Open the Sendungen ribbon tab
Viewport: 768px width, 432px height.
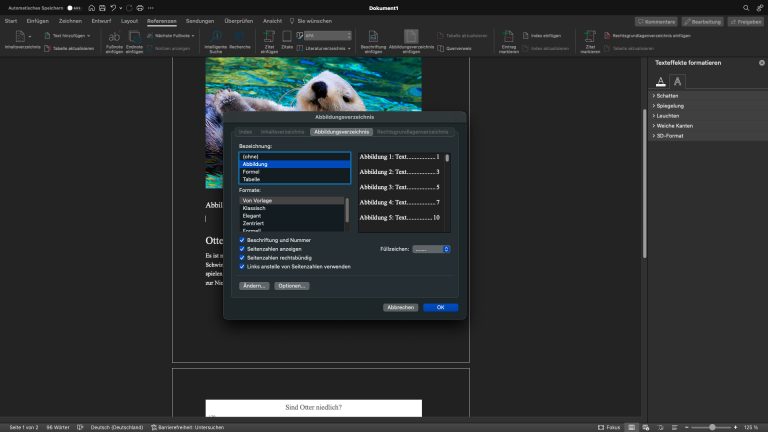tap(200, 20)
